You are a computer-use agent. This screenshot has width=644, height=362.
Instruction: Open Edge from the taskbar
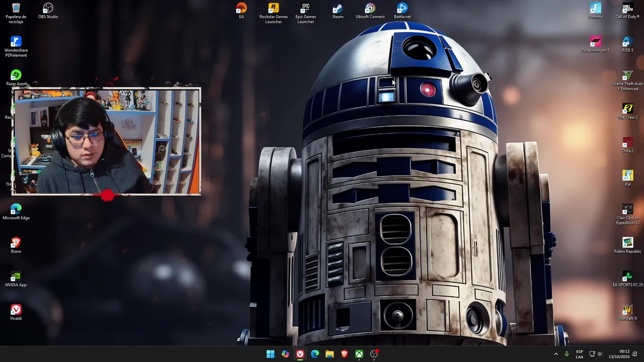point(315,354)
